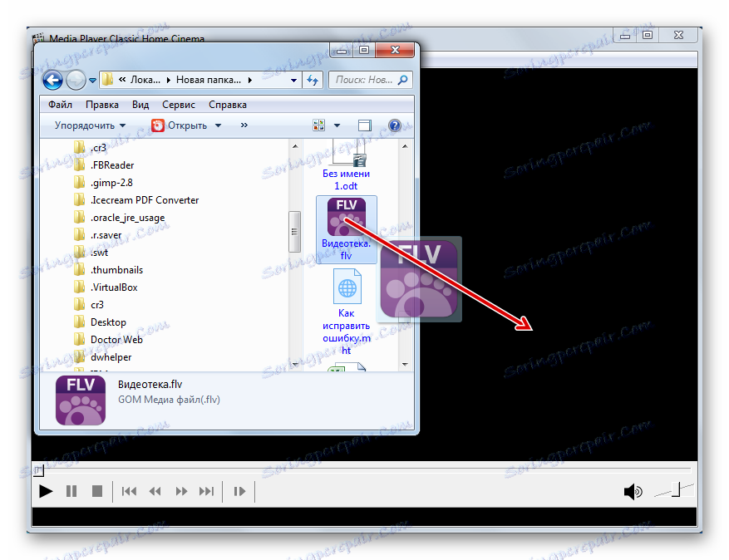This screenshot has height=560, width=729.
Task: Click the file list scroll-down arrow
Action: (405, 365)
